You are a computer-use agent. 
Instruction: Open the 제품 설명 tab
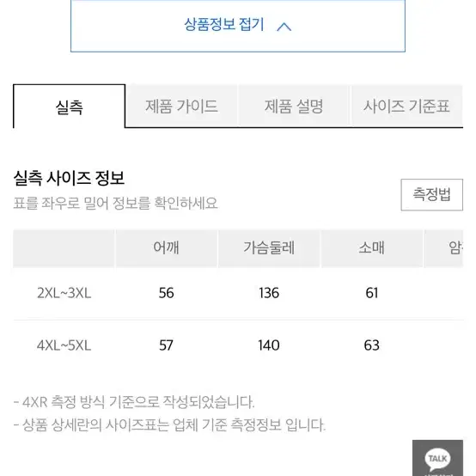(294, 107)
